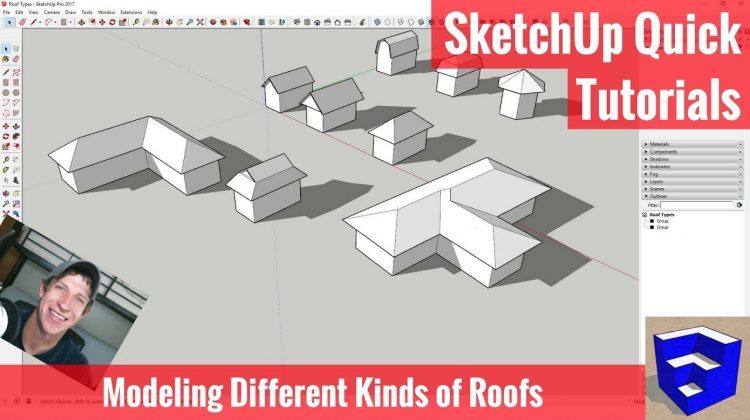
Task: Activate the Move tool in left toolbar
Action: click(x=7, y=127)
